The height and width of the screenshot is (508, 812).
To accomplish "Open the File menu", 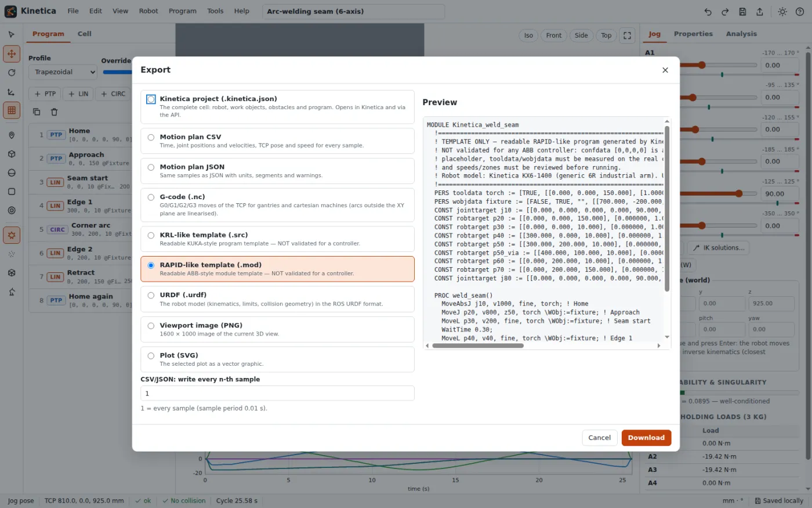I will tap(73, 11).
